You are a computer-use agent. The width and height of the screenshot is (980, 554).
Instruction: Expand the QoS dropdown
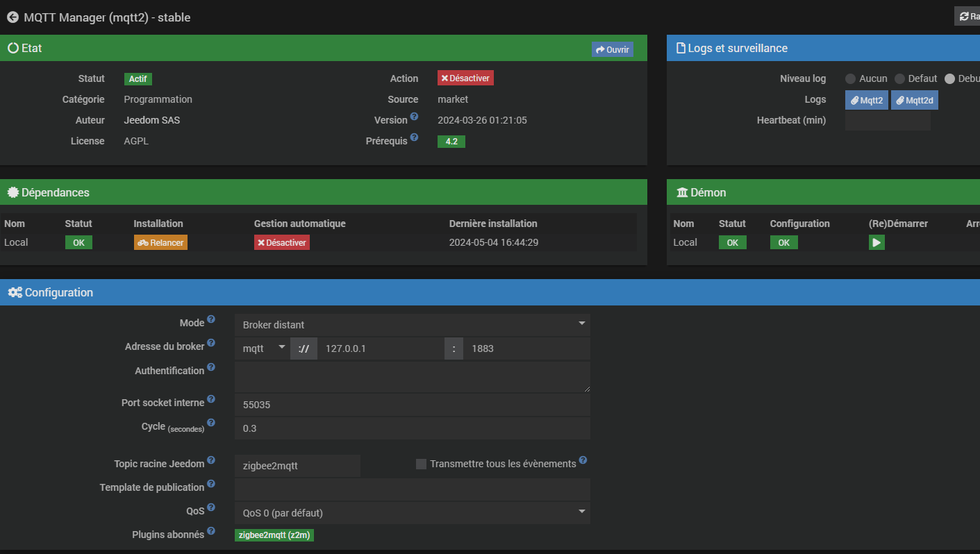(x=412, y=513)
